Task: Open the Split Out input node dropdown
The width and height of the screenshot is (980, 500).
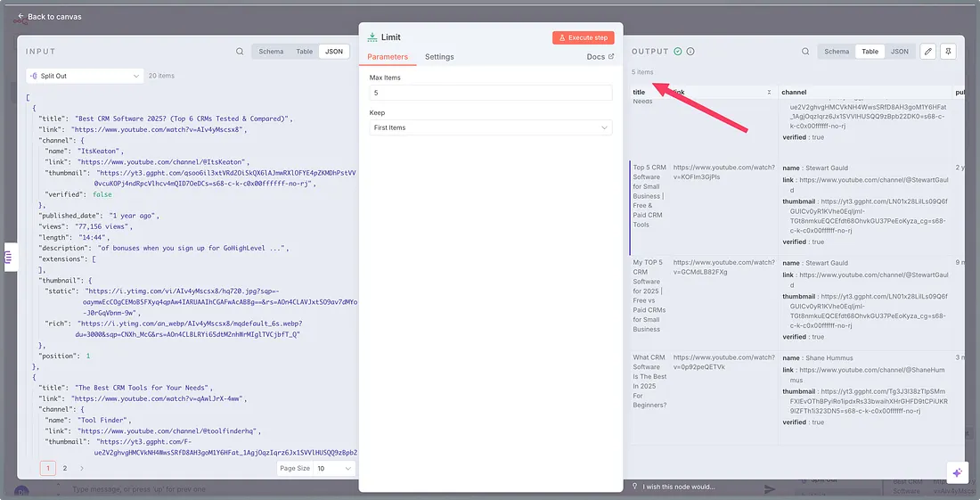Action: point(84,76)
